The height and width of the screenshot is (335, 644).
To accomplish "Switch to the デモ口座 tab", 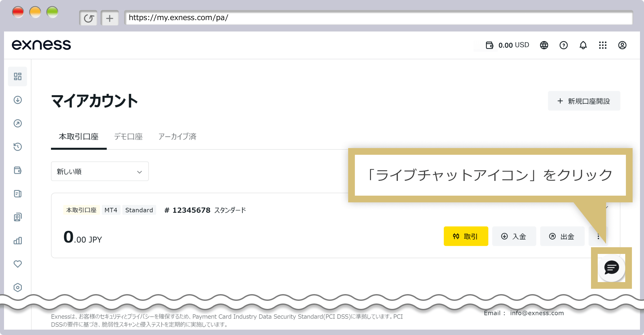I will coord(128,137).
